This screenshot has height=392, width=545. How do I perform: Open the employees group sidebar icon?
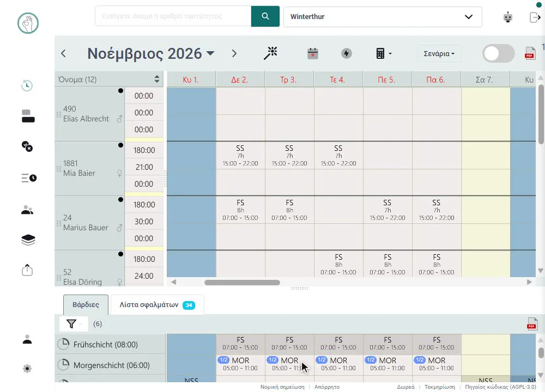[27, 210]
